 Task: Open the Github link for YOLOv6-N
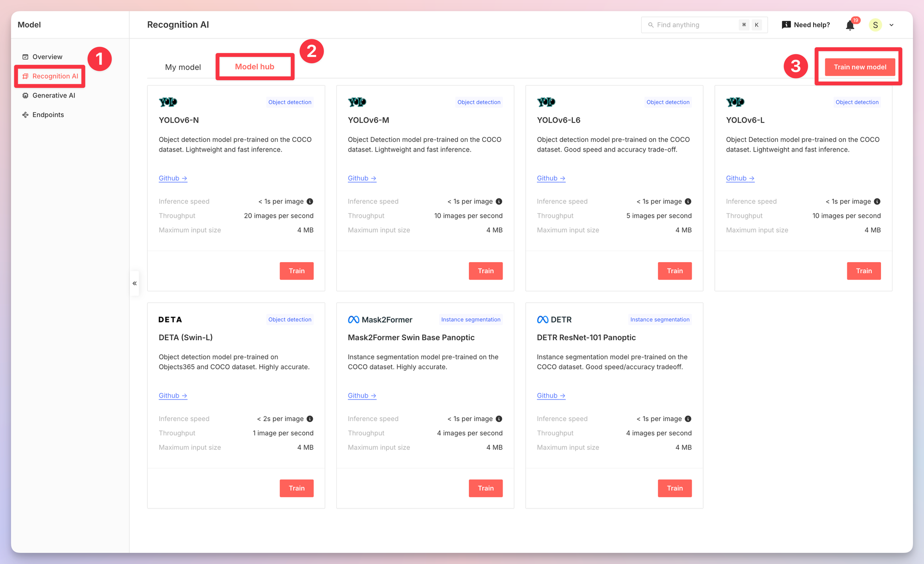point(173,178)
